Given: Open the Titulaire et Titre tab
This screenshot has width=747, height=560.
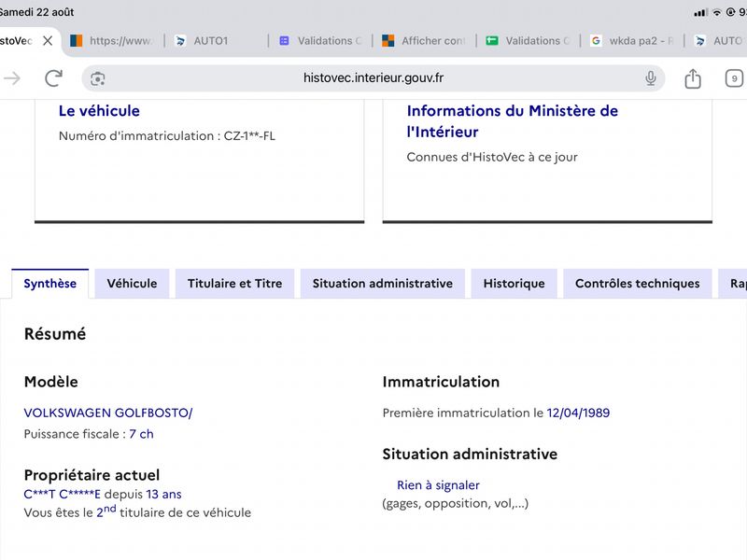Looking at the screenshot, I should 235,284.
